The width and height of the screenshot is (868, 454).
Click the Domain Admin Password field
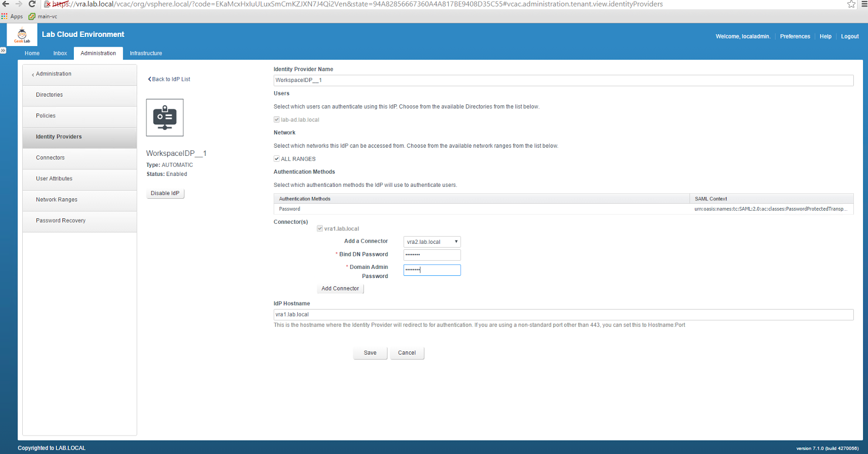coord(432,270)
